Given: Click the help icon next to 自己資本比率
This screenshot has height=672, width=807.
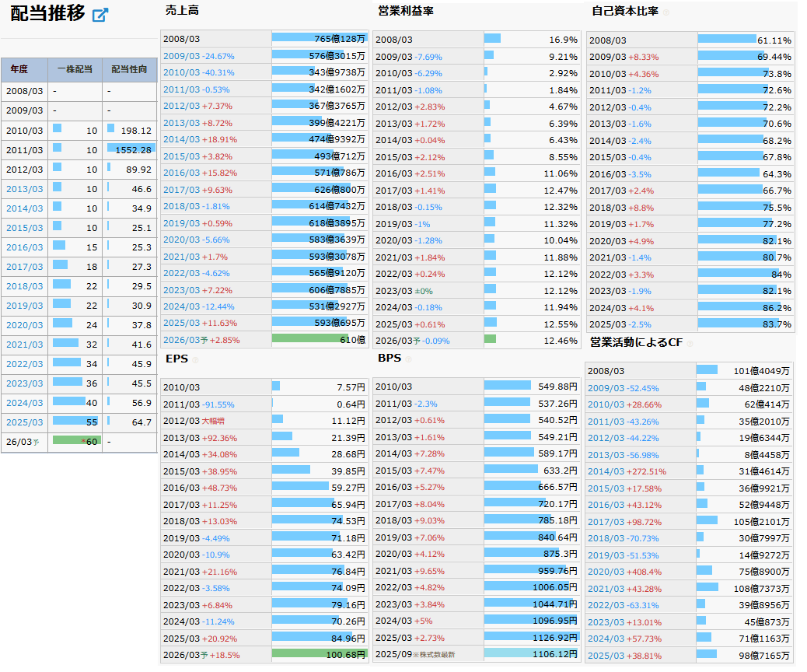Looking at the screenshot, I should (666, 12).
